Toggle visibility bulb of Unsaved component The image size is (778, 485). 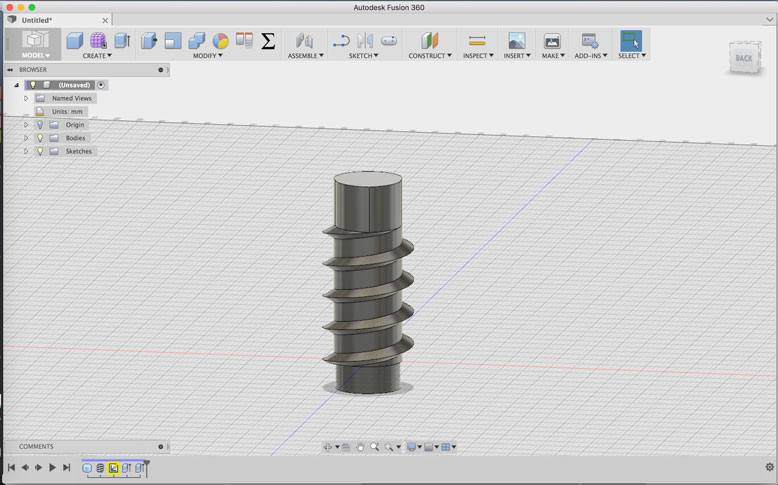coord(33,85)
